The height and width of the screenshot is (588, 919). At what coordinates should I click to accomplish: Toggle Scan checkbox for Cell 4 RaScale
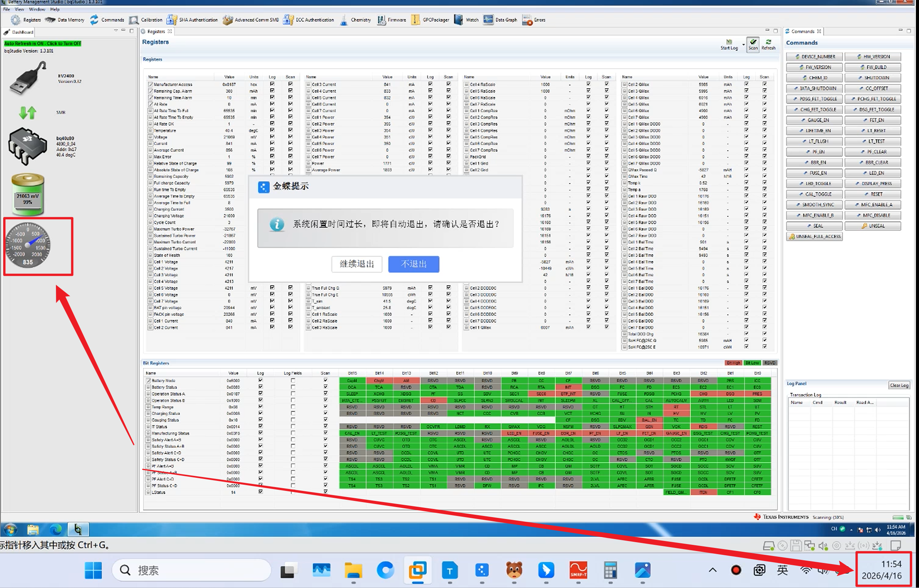[607, 84]
